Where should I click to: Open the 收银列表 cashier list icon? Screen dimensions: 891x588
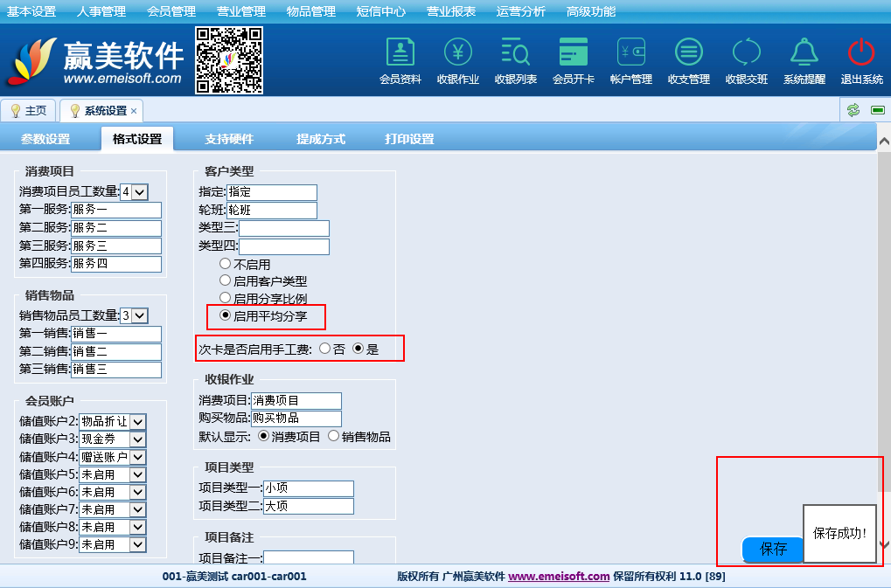point(516,59)
